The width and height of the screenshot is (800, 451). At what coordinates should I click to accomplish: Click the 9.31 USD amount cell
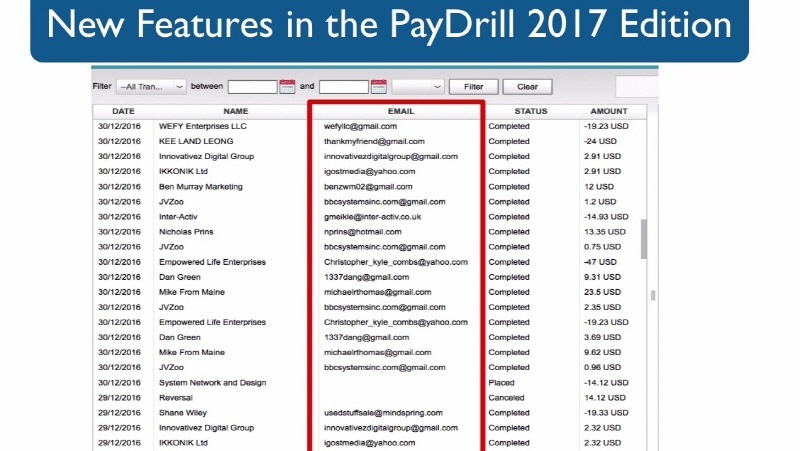[603, 277]
